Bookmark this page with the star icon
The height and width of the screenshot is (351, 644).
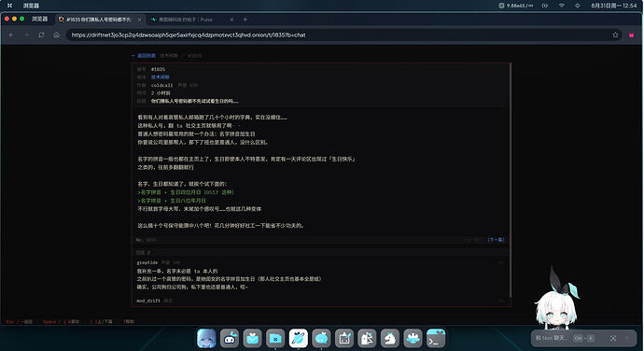tap(615, 35)
